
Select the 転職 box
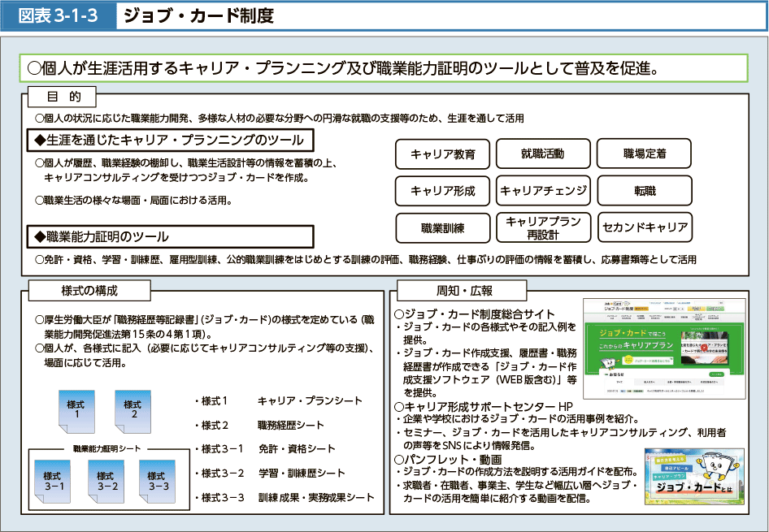(x=644, y=191)
